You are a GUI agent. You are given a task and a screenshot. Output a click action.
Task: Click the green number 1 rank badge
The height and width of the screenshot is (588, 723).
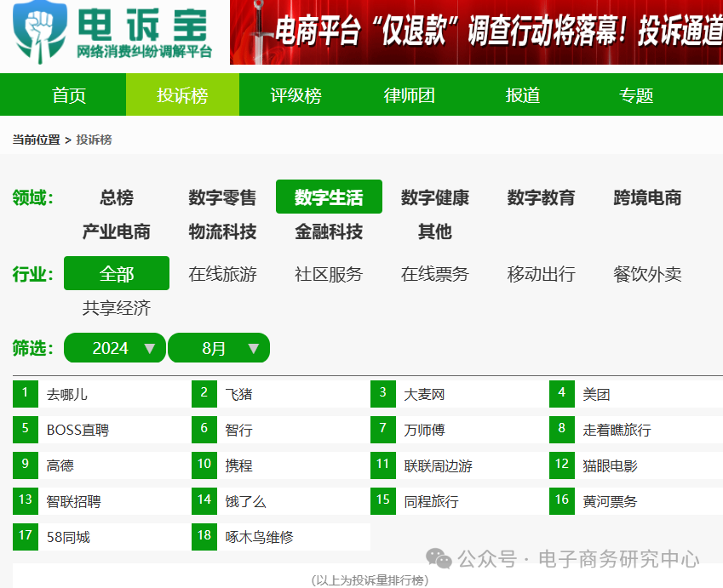tap(25, 393)
